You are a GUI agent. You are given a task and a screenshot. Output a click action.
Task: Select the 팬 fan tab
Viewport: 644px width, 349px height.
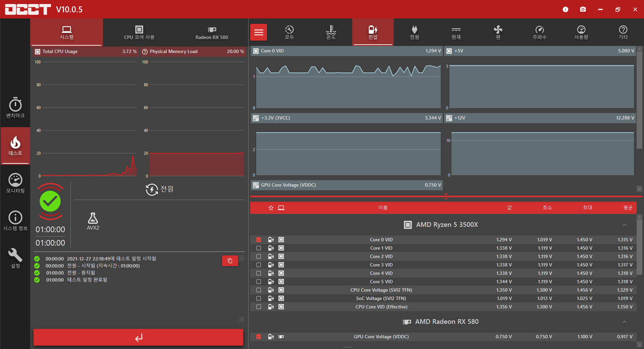click(x=498, y=32)
